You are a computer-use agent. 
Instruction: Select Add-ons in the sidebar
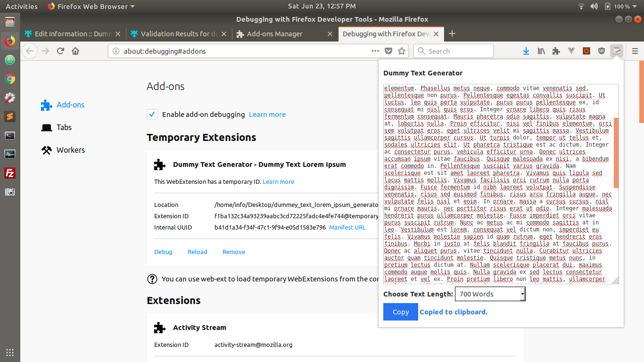(x=63, y=105)
